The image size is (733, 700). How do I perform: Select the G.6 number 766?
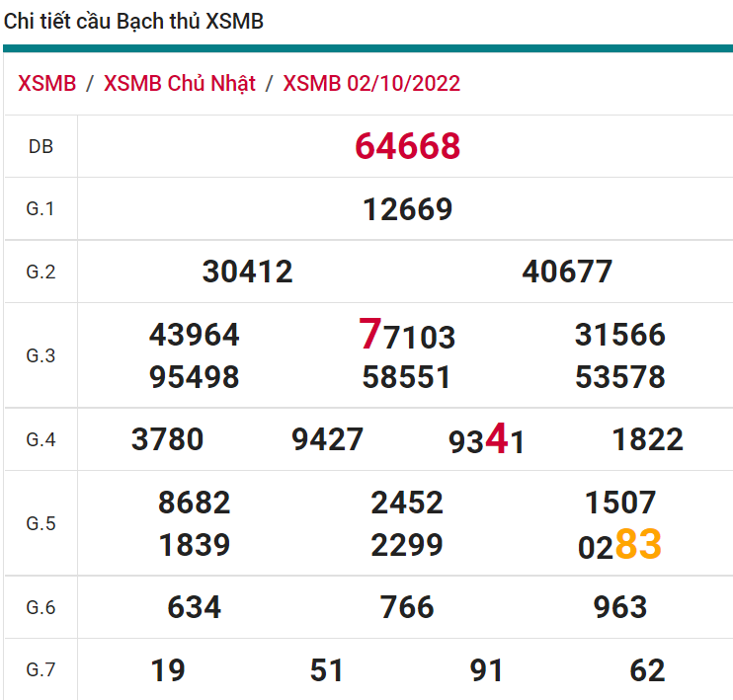click(x=407, y=607)
